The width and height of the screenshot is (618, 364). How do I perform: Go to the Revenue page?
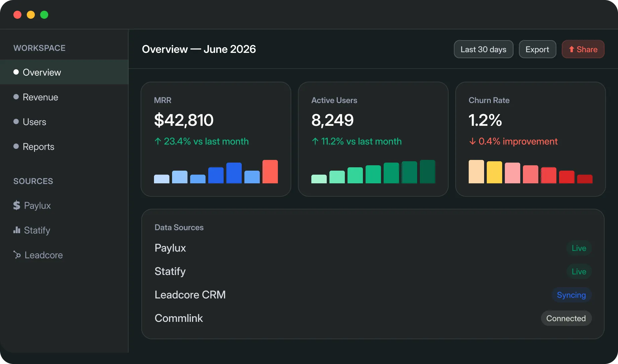coord(64,97)
